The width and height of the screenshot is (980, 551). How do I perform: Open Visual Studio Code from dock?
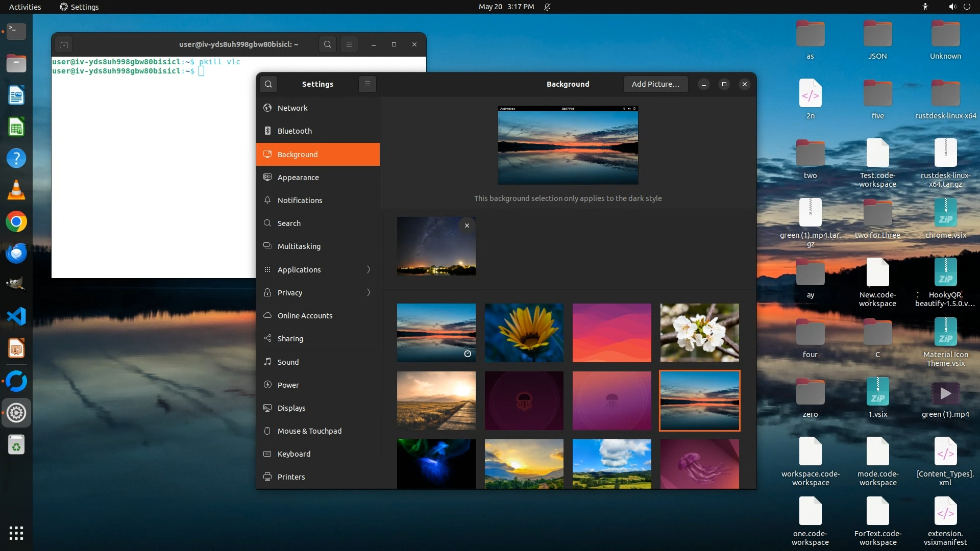click(x=16, y=317)
